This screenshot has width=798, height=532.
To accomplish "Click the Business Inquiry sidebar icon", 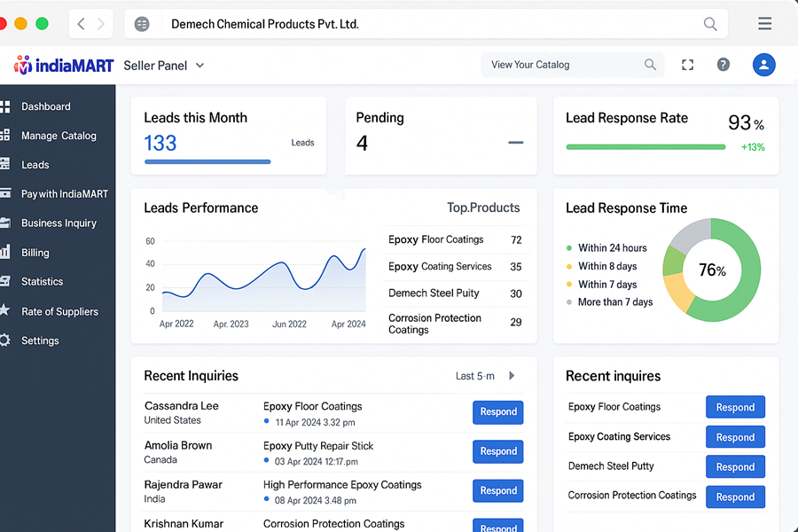I will click(x=5, y=223).
